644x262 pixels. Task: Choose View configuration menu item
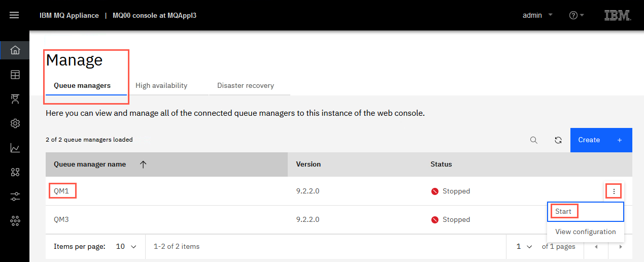pos(586,232)
